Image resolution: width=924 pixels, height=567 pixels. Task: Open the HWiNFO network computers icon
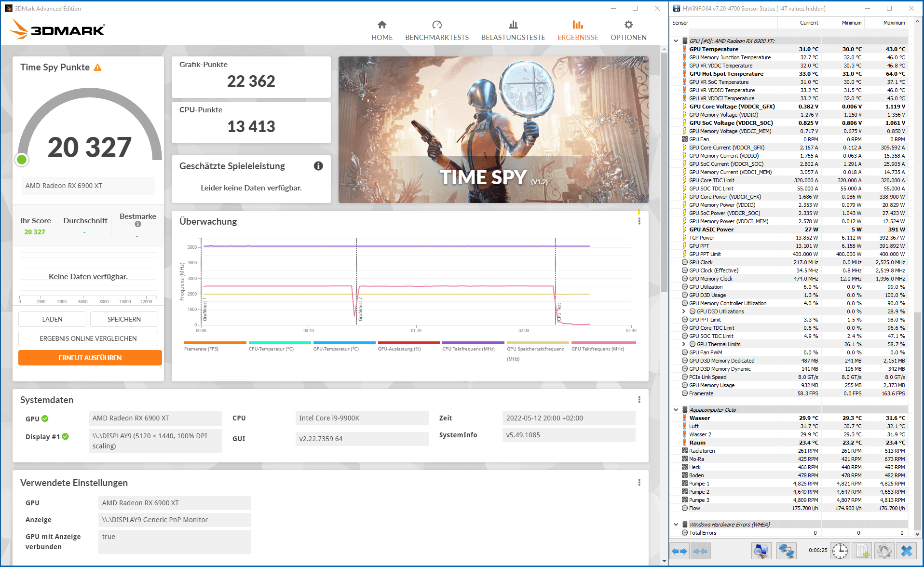click(x=786, y=551)
